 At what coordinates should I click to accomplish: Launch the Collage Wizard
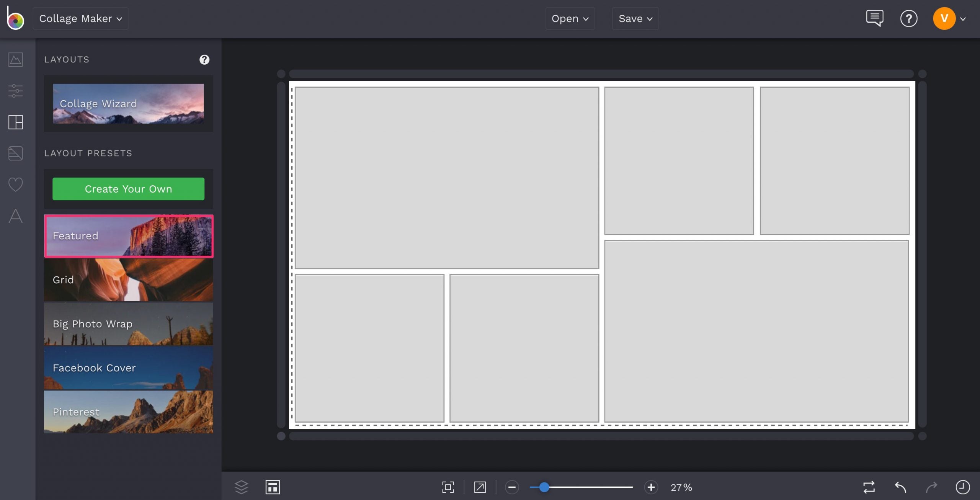(128, 103)
